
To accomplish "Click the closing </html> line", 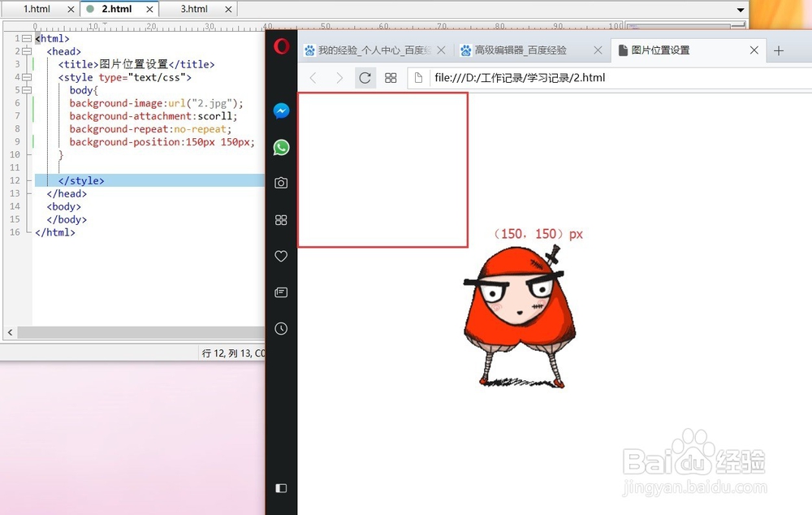I will pos(55,232).
